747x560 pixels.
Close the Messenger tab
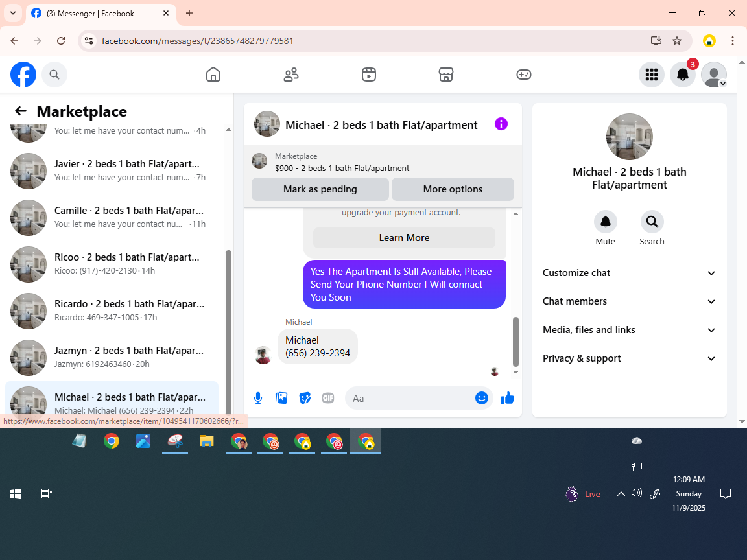[x=166, y=14]
